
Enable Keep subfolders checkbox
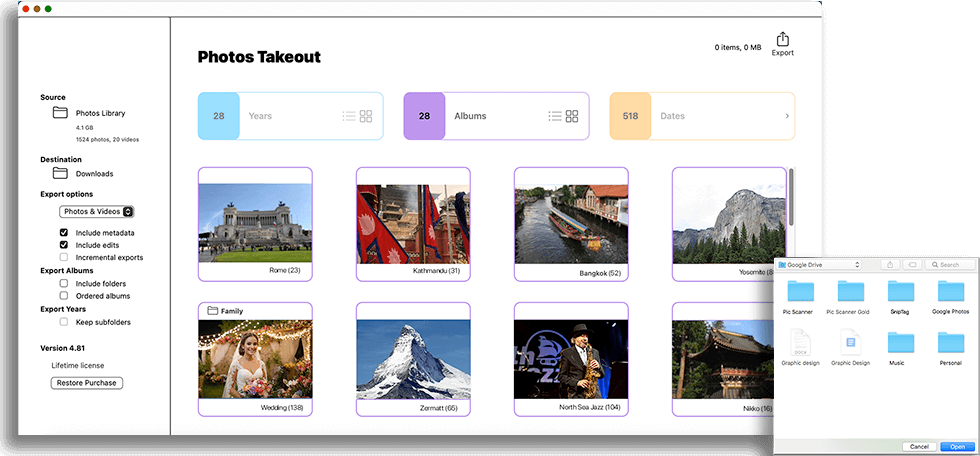point(64,322)
